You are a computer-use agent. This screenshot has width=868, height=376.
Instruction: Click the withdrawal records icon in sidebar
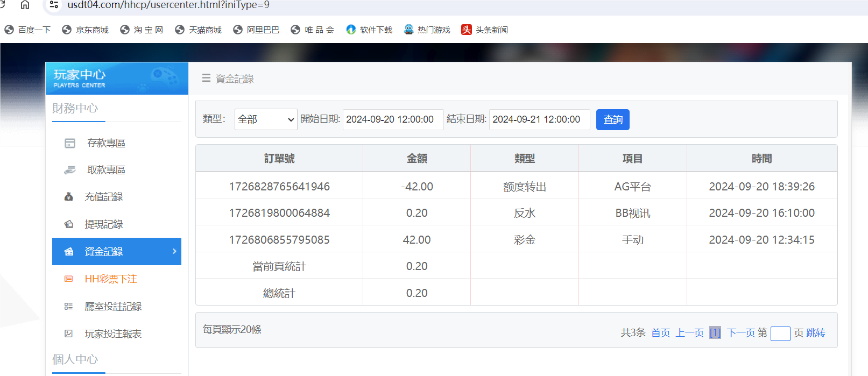point(69,224)
